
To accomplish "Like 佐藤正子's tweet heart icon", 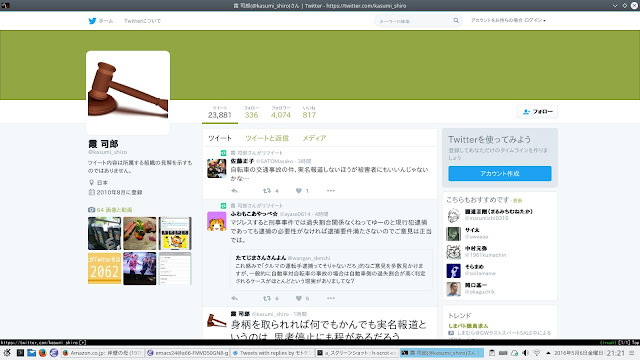I will (299, 191).
